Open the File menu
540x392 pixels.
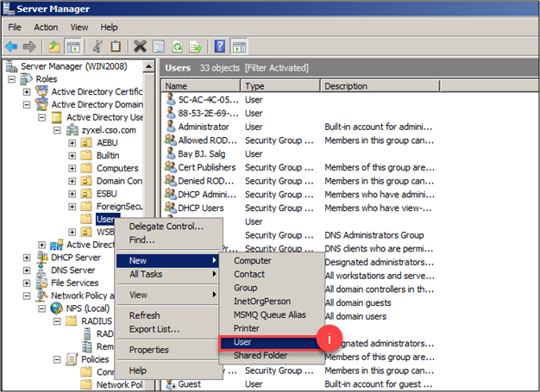[15, 28]
